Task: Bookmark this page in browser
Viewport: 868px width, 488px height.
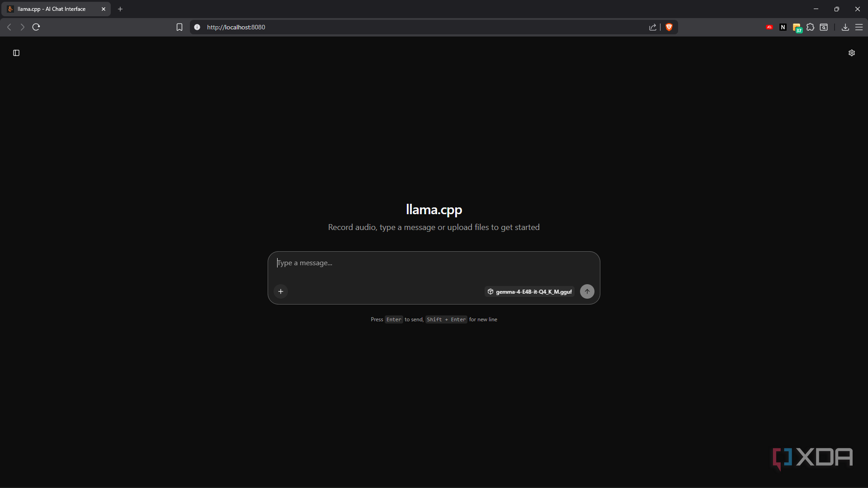Action: 179,27
